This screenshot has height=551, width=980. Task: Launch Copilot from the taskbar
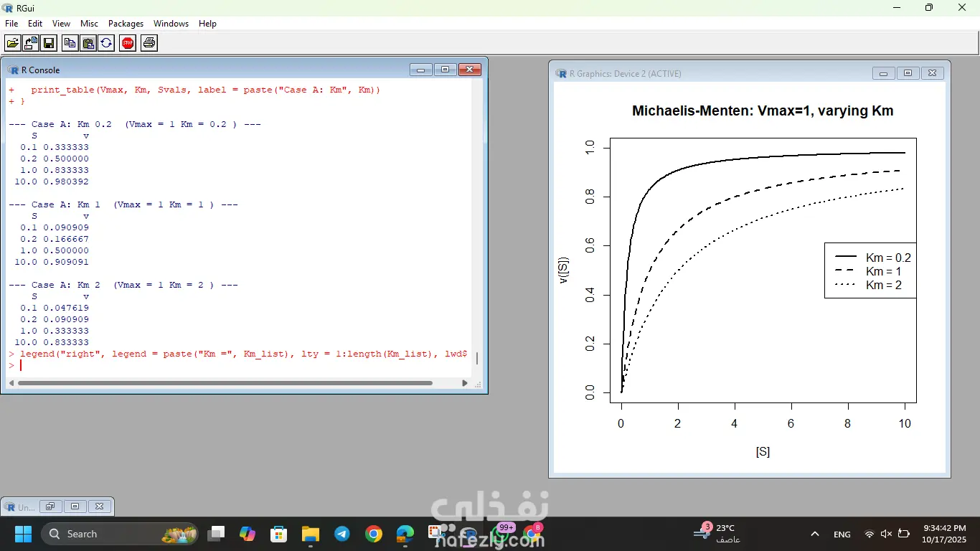coord(248,534)
